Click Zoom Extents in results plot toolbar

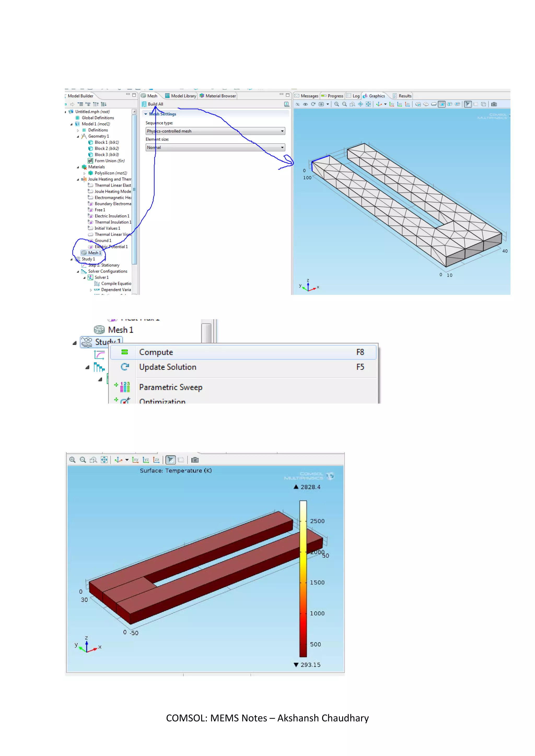coord(104,460)
